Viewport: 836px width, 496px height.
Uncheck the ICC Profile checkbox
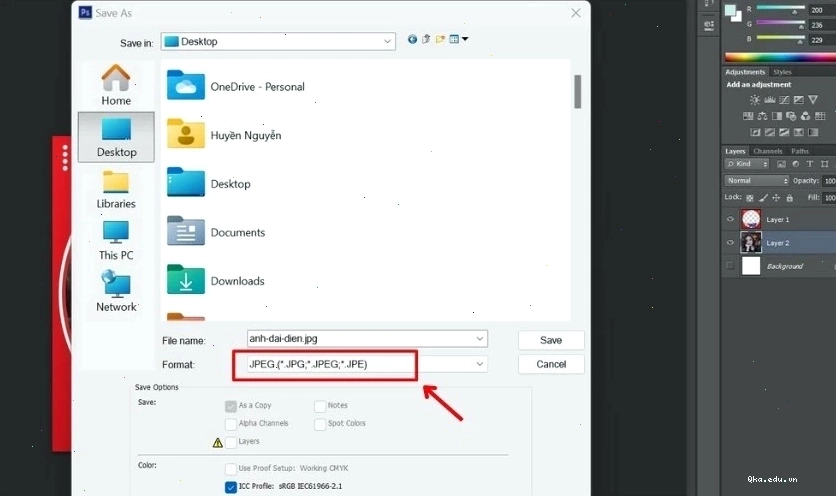coord(231,487)
